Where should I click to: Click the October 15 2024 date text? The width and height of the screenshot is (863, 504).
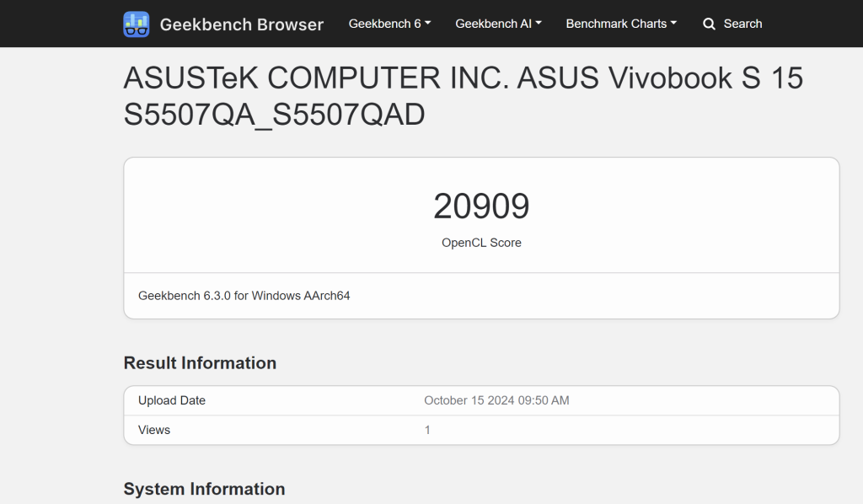pos(496,400)
